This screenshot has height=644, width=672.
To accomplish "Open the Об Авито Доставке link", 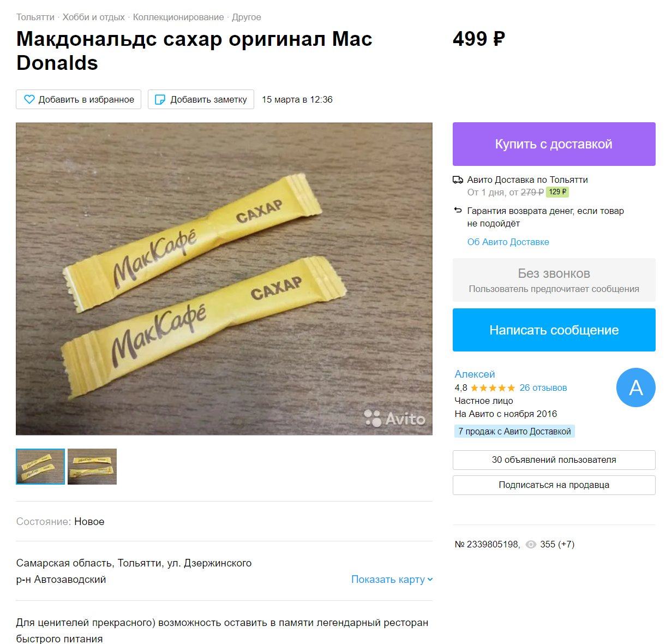I will 508,242.
